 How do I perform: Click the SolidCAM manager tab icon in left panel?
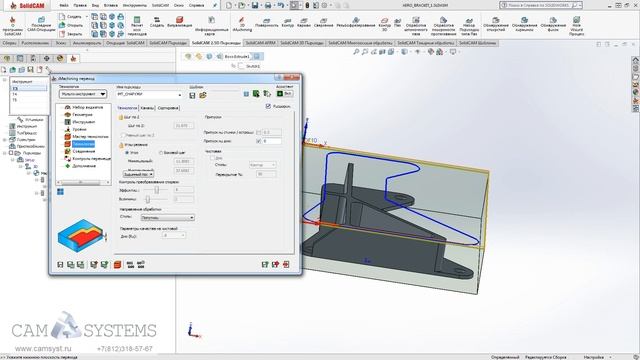tap(73, 59)
